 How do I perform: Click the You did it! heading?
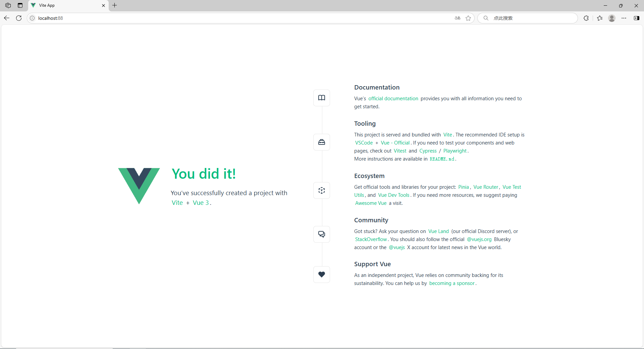[204, 174]
